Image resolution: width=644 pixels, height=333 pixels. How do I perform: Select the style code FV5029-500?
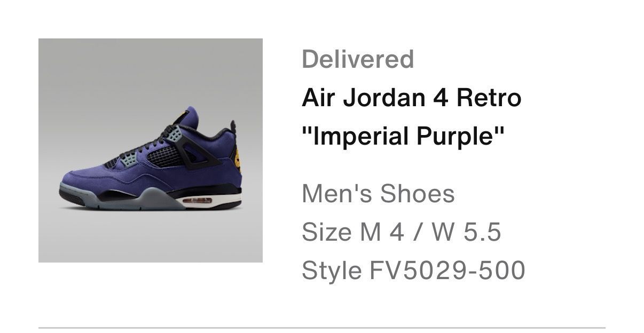pos(447,271)
